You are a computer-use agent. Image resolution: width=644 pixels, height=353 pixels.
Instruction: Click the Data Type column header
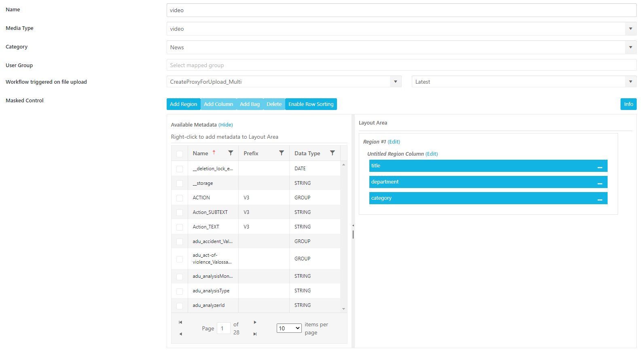(307, 153)
